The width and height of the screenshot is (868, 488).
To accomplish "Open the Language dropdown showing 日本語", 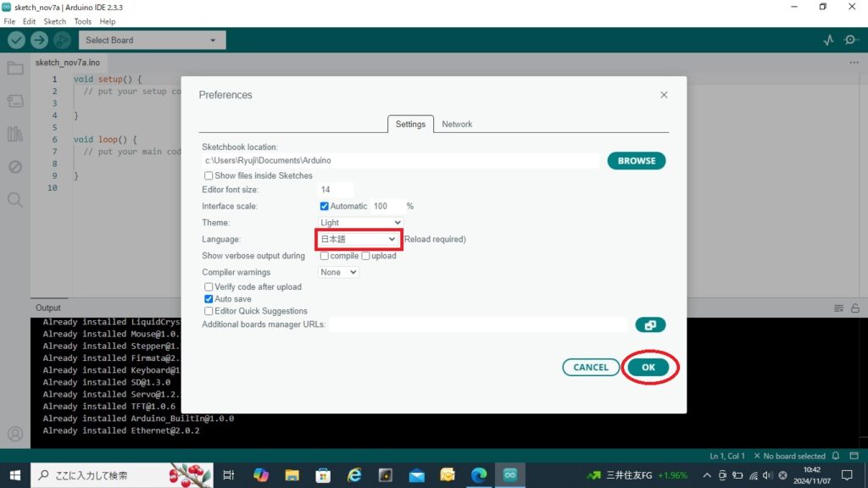I will click(x=358, y=239).
